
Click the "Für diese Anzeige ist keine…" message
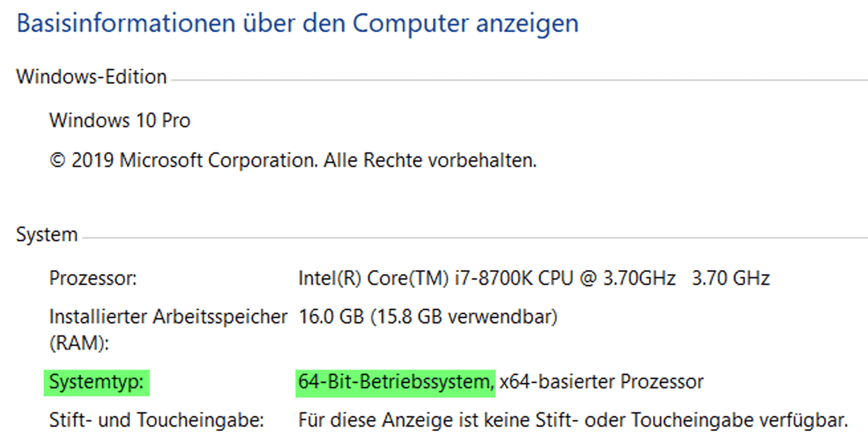coord(573,420)
